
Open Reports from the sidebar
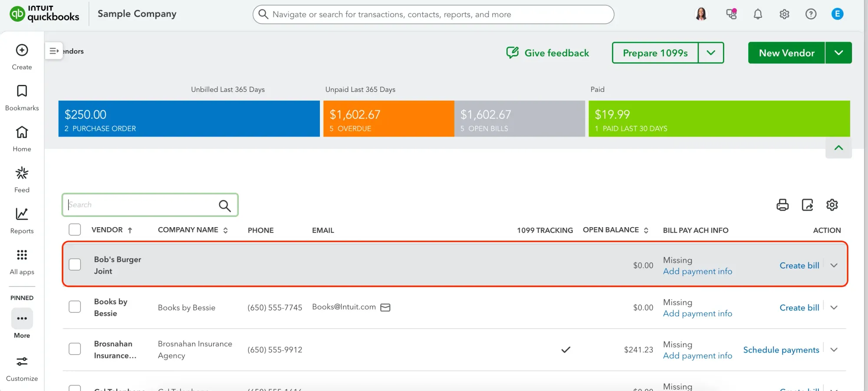pyautogui.click(x=22, y=214)
